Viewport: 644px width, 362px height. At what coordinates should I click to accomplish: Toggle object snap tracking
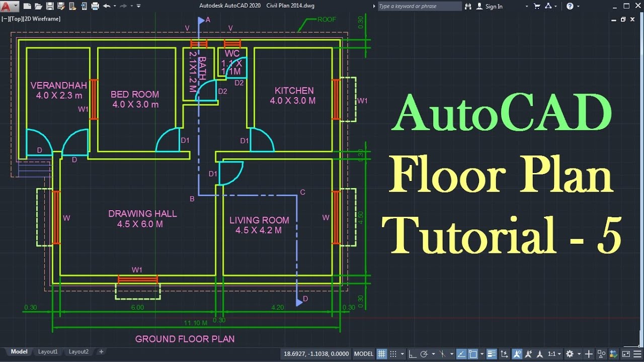461,354
